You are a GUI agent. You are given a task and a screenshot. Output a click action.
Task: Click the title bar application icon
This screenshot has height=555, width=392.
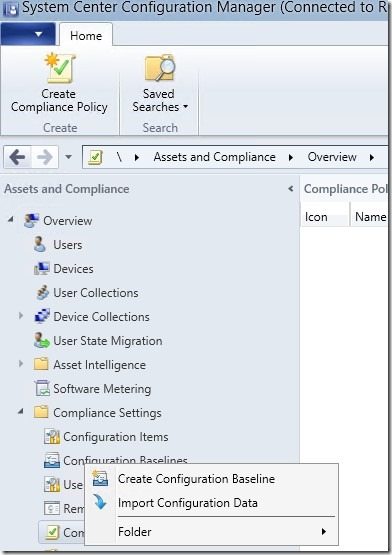tap(10, 9)
